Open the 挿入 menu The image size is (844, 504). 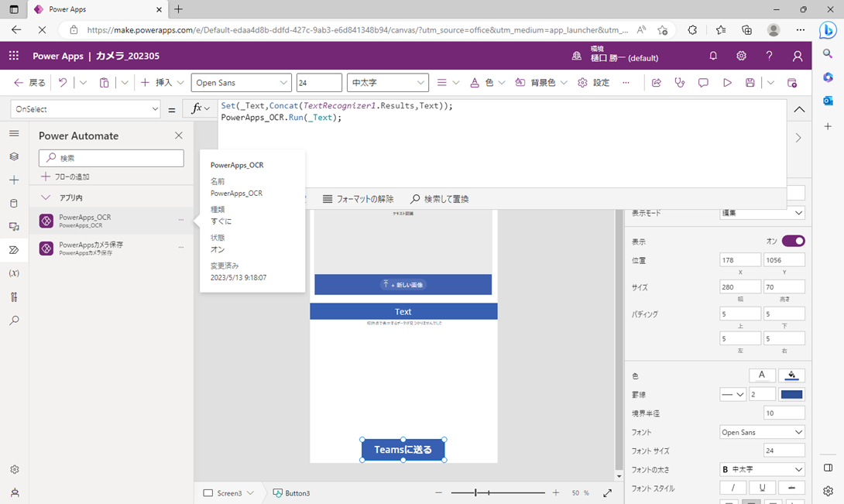point(163,82)
